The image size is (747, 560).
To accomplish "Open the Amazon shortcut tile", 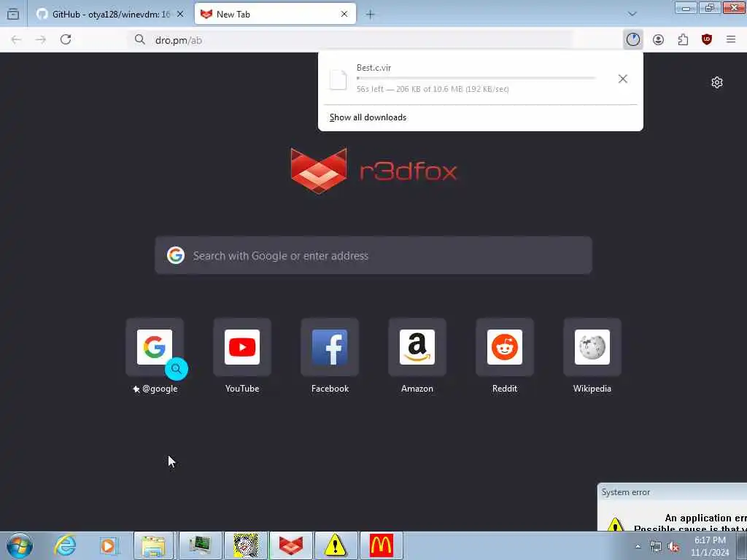I will [x=417, y=347].
